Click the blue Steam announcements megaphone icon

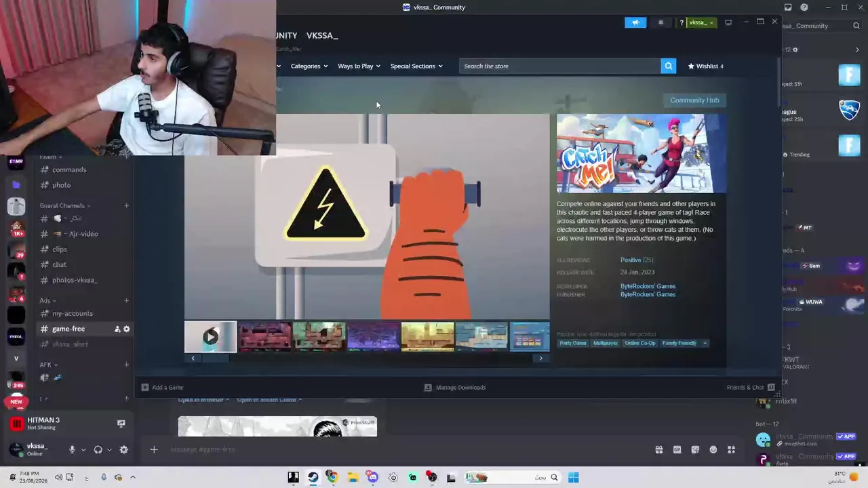coord(635,22)
